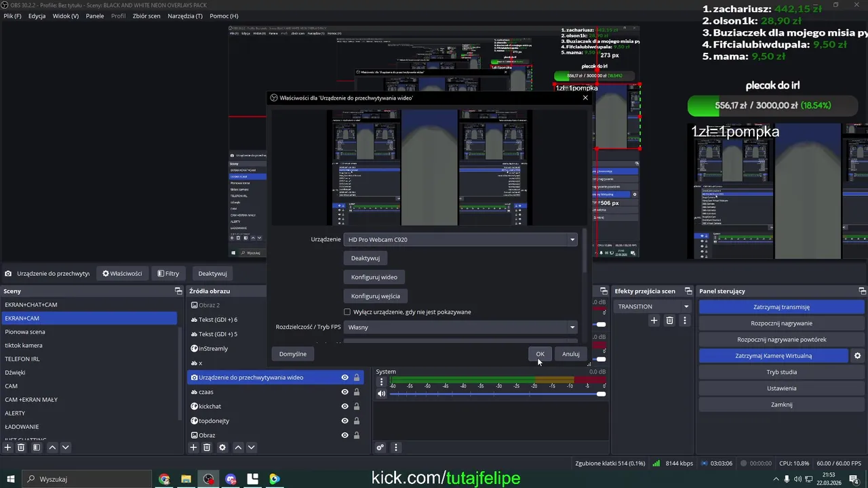Click Konfiguruj wejścia button
Screen dimensions: 868x488
(376, 296)
